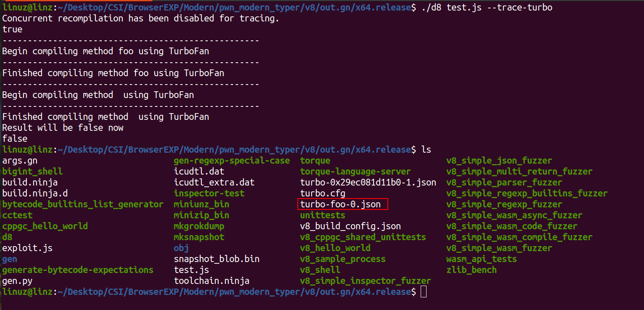Click the snapshot_blob.bin file name
This screenshot has height=310, width=644.
pyautogui.click(x=217, y=259)
